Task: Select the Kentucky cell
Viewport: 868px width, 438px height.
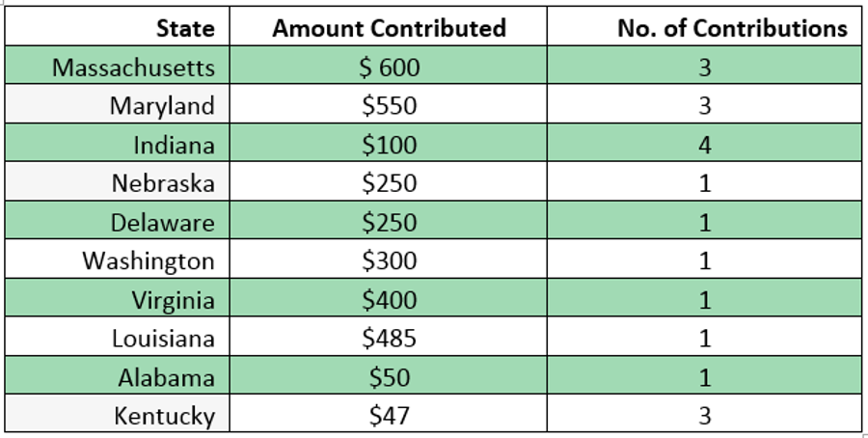Action: [x=164, y=417]
